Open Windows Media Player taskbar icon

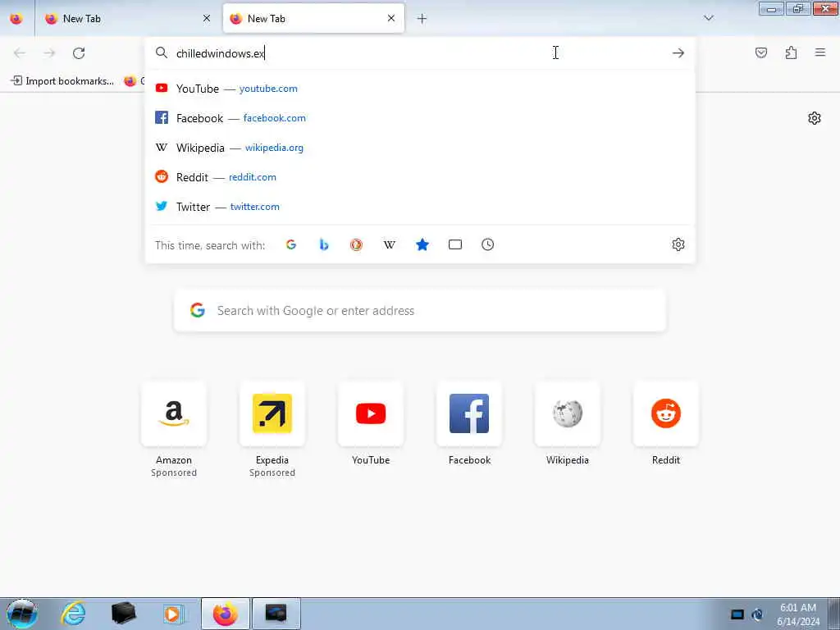172,614
